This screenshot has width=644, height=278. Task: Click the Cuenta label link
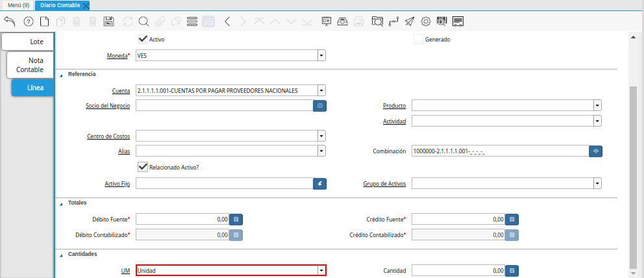[121, 90]
